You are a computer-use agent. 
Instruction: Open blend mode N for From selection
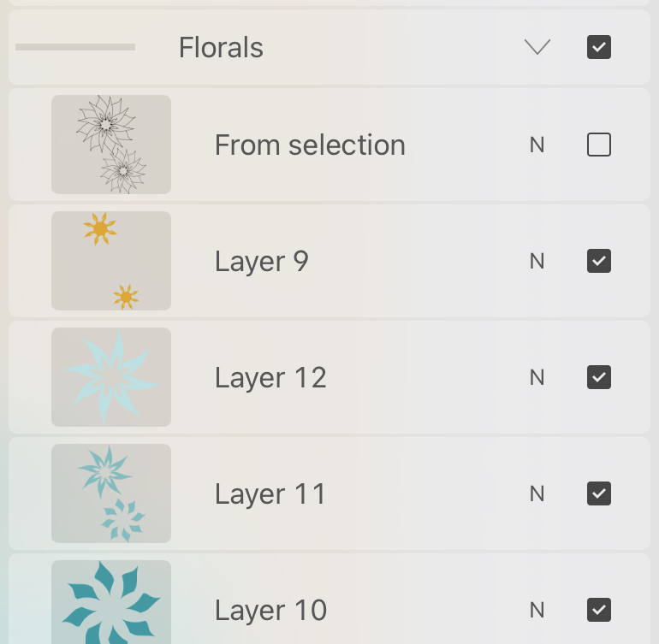click(x=537, y=145)
